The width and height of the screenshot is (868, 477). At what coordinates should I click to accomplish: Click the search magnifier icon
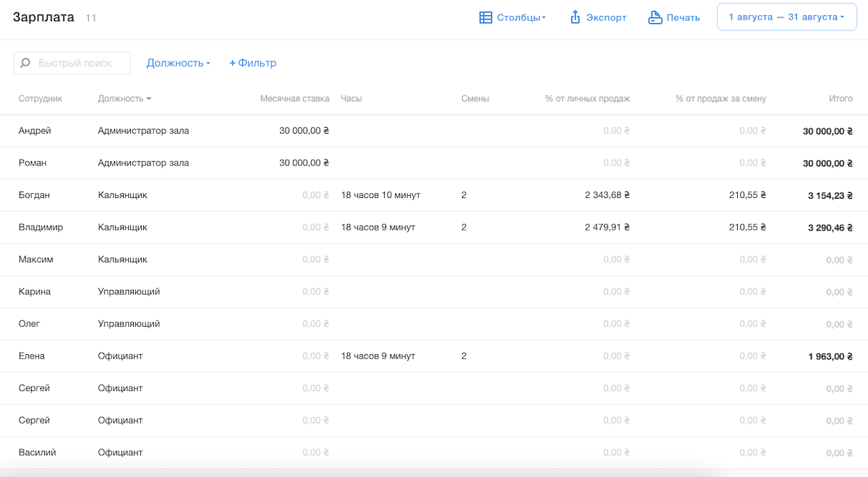tap(25, 63)
